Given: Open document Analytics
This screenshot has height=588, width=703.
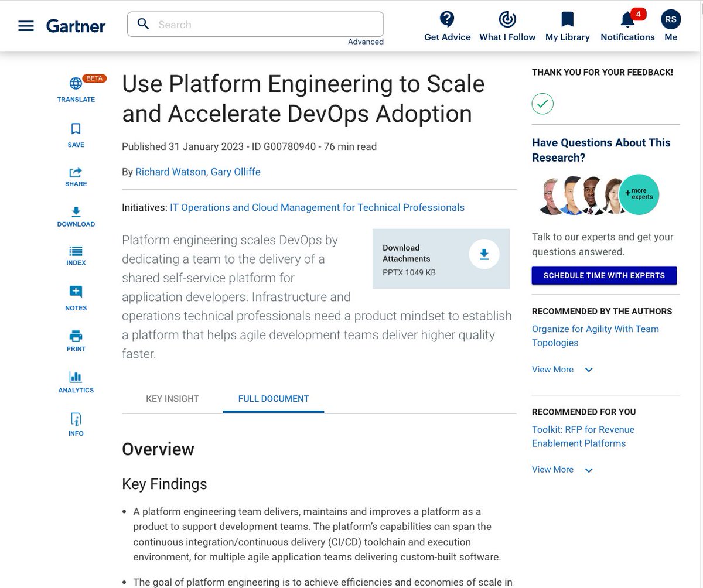Looking at the screenshot, I should pos(76,382).
